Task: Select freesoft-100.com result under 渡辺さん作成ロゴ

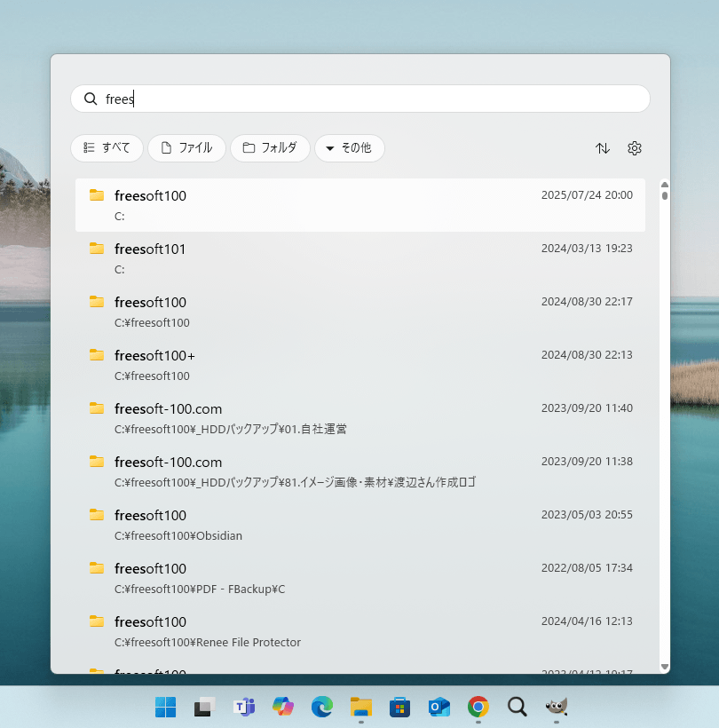Action: pyautogui.click(x=360, y=471)
